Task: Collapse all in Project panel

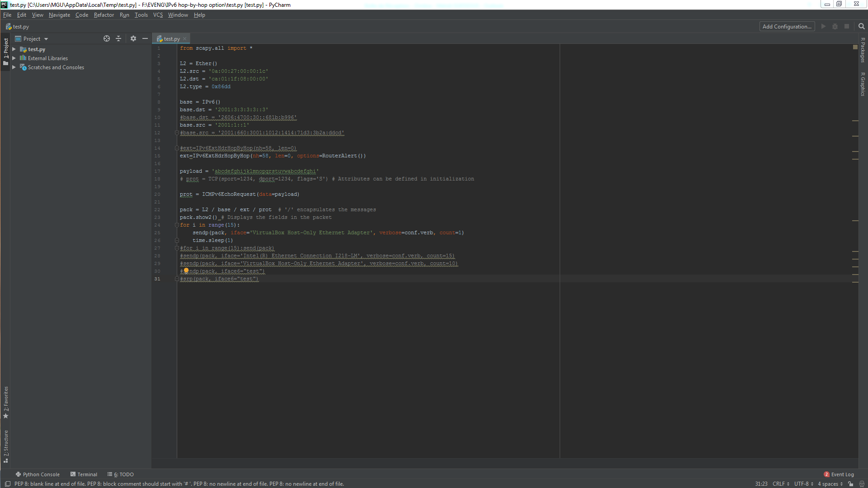Action: 118,39
